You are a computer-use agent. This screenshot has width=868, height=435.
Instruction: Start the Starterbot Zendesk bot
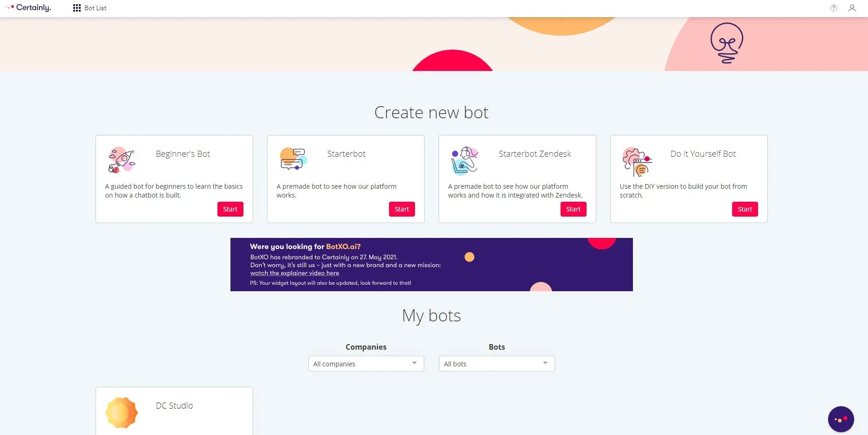pos(573,209)
